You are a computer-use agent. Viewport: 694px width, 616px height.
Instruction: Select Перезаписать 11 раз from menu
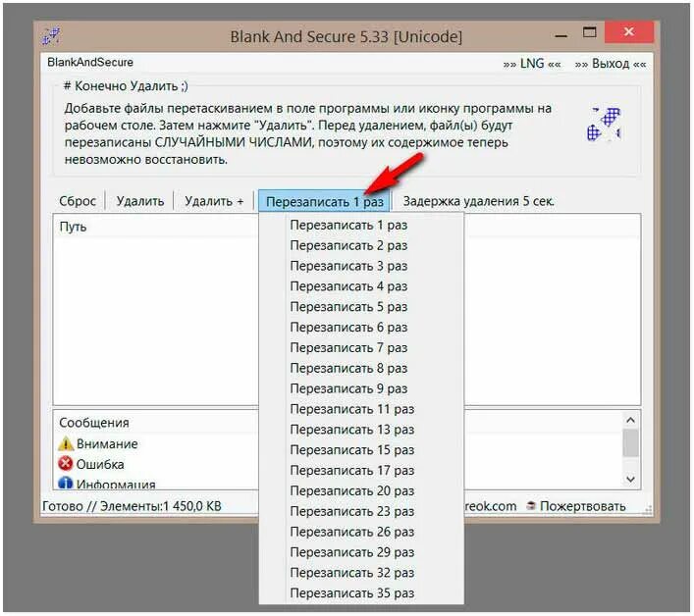[x=361, y=409]
